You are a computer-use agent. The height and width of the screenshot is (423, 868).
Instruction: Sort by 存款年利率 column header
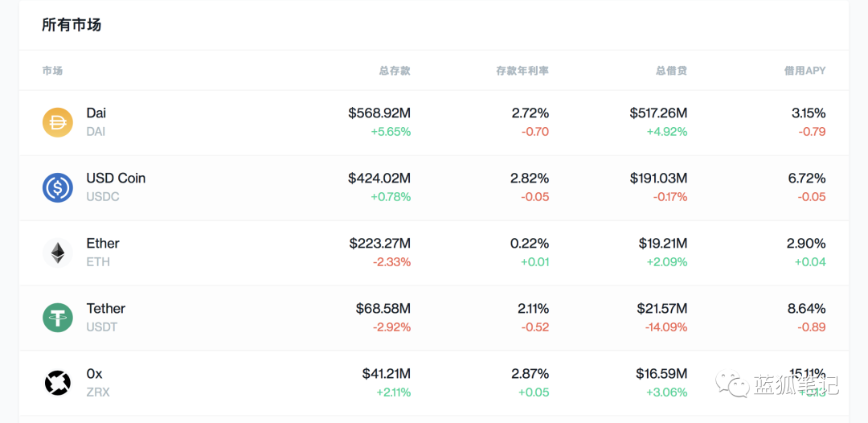click(522, 71)
